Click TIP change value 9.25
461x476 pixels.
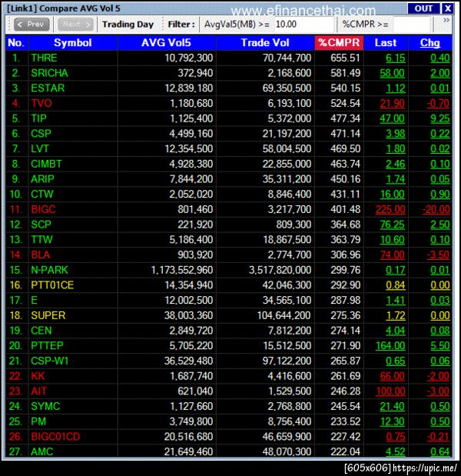pyautogui.click(x=439, y=118)
